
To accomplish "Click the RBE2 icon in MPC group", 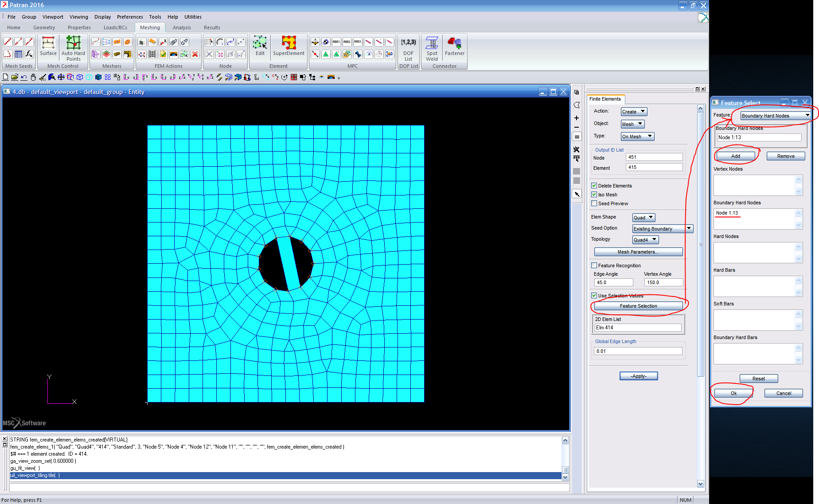I will pyautogui.click(x=347, y=42).
